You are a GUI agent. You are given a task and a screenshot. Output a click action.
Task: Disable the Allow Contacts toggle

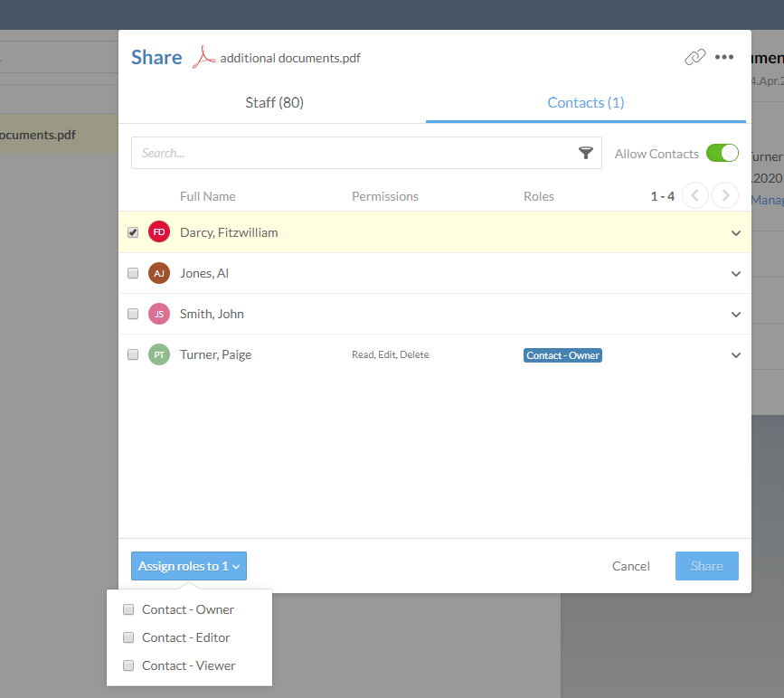pyautogui.click(x=723, y=153)
